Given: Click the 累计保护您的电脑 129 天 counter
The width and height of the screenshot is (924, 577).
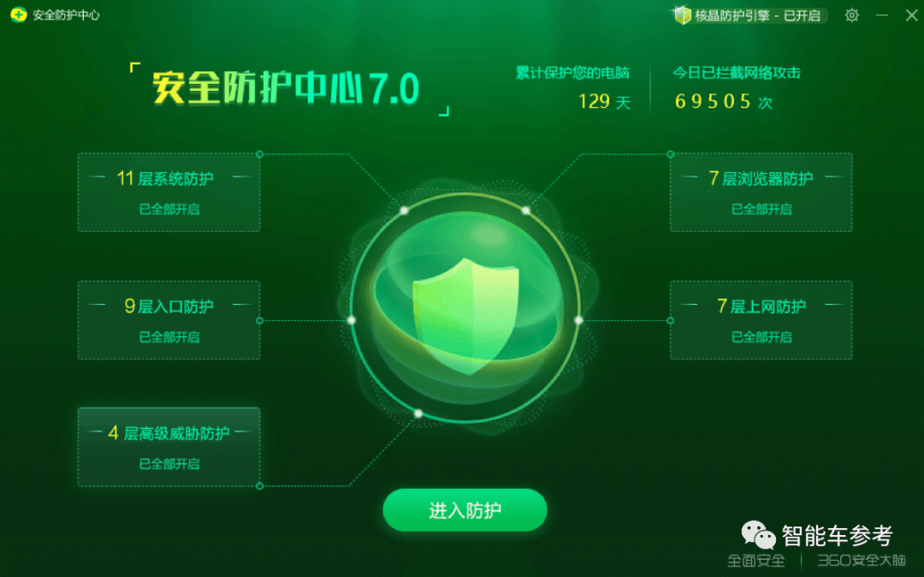Looking at the screenshot, I should click(x=572, y=88).
